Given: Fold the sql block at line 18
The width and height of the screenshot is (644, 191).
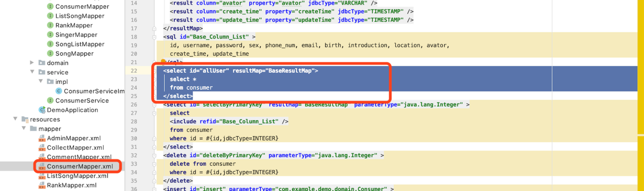Looking at the screenshot, I should (154, 37).
